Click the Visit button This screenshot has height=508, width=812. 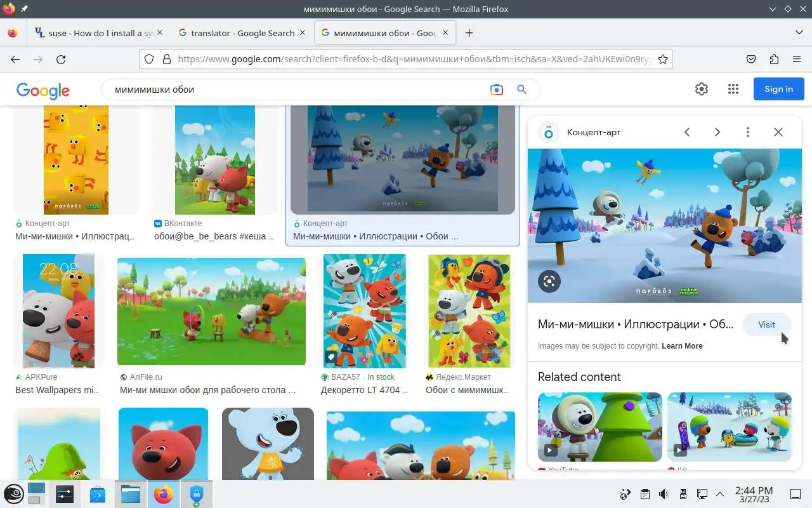tap(766, 324)
